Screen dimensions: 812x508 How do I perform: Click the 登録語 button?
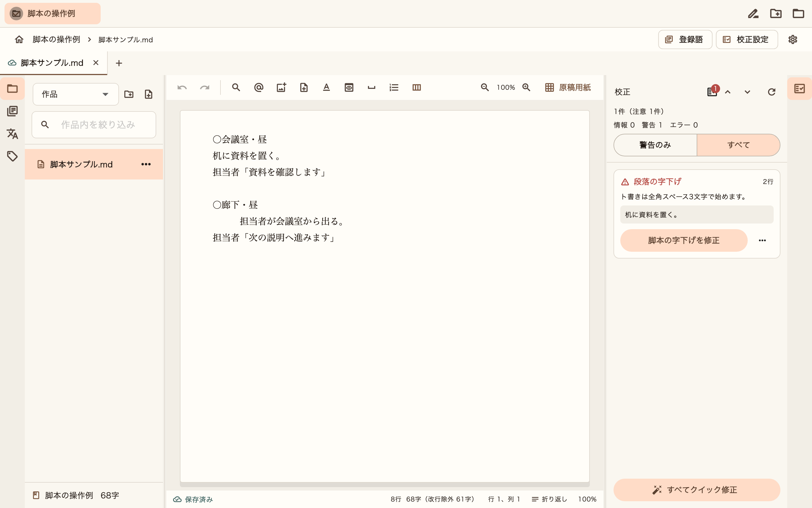685,40
